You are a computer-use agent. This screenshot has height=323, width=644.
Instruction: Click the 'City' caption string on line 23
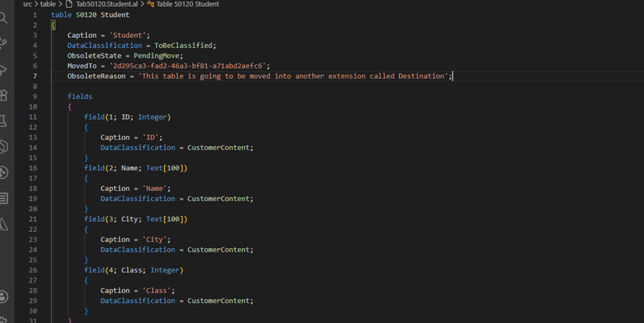pyautogui.click(x=154, y=240)
